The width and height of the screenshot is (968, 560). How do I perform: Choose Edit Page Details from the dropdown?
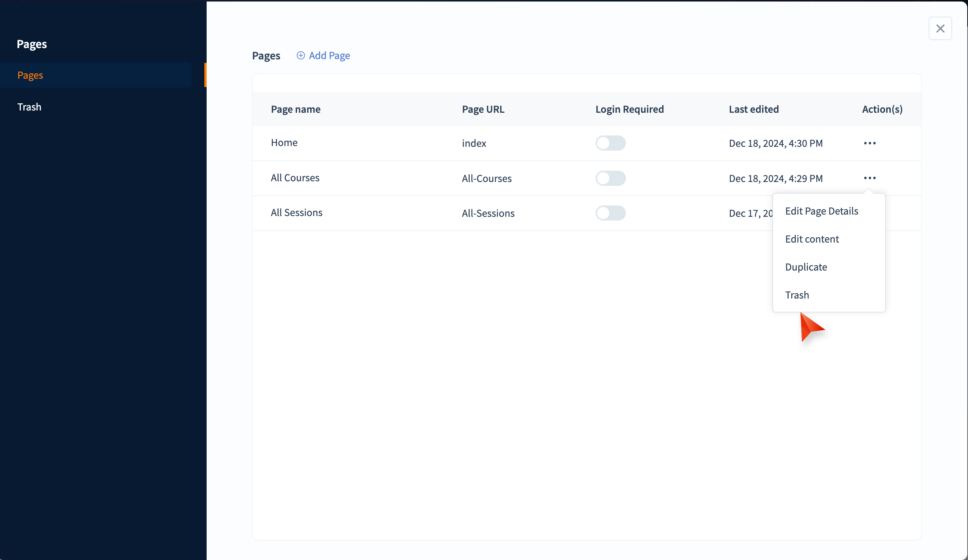(x=821, y=211)
